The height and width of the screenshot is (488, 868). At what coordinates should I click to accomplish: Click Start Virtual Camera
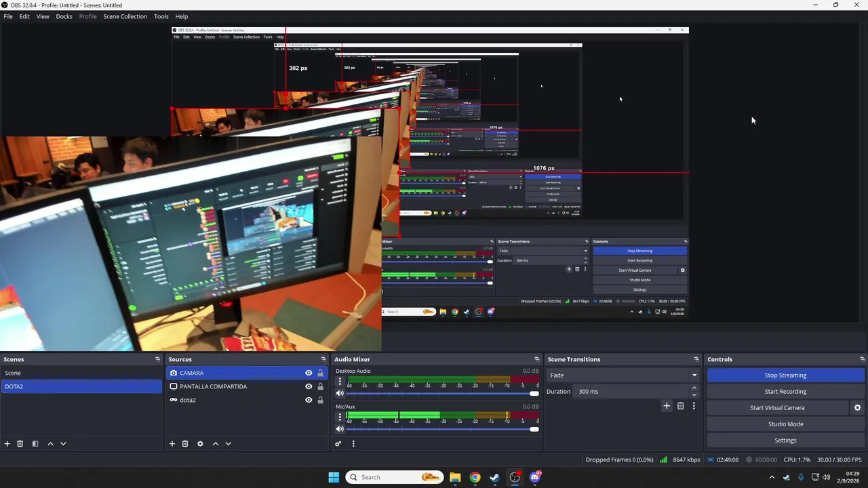click(x=777, y=408)
